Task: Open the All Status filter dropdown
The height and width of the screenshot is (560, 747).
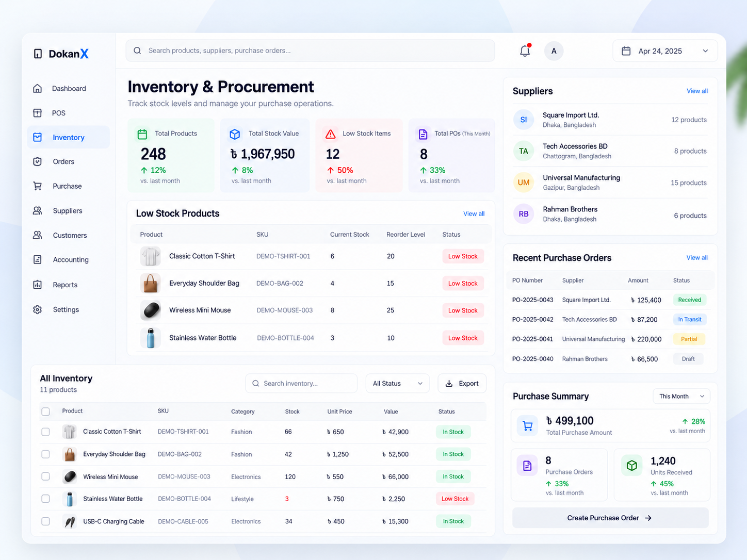Action: (x=397, y=384)
